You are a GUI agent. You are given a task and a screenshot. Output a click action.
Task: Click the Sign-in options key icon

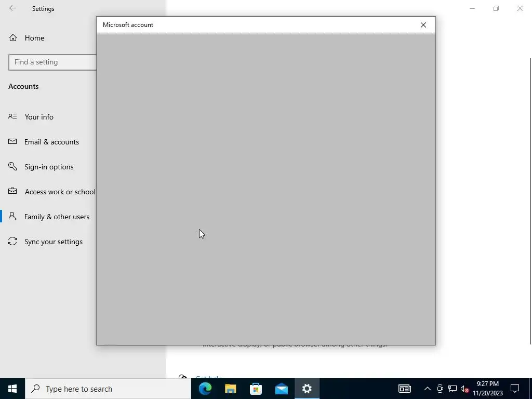(12, 166)
